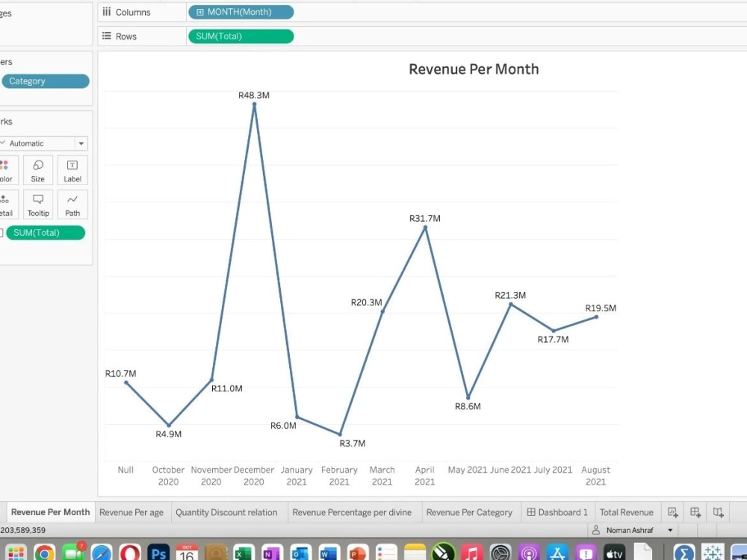Open the Dashboard 1 tab
Screen dimensions: 747x560
point(557,512)
